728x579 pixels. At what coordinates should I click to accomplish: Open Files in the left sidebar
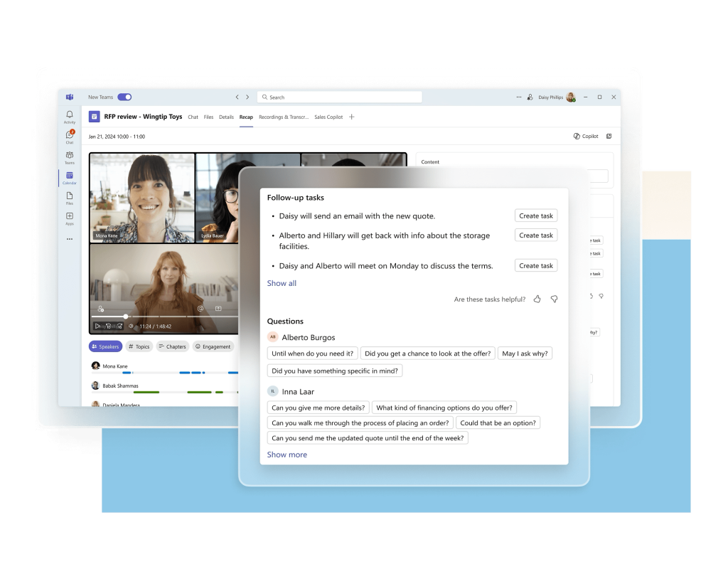pos(69,198)
